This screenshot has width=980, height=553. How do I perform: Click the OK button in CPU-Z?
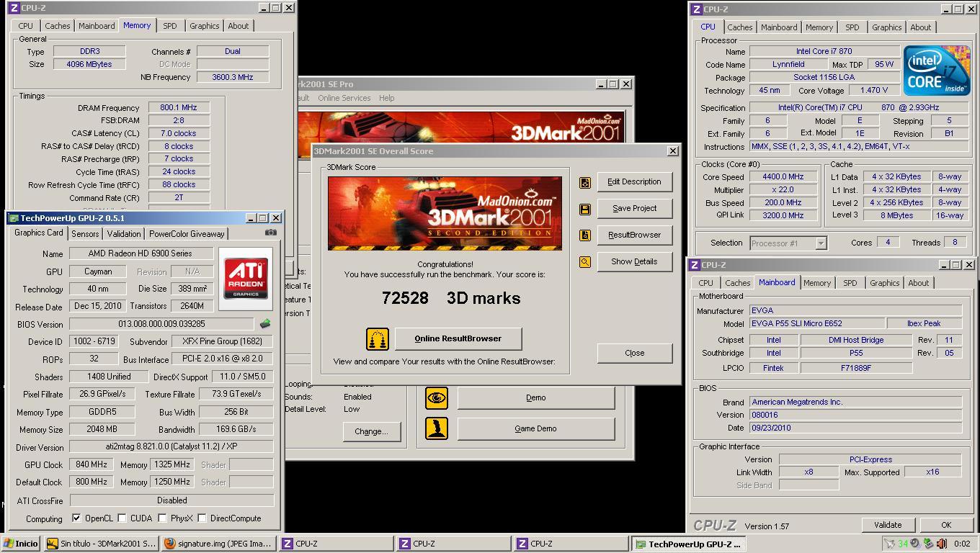[x=946, y=525]
